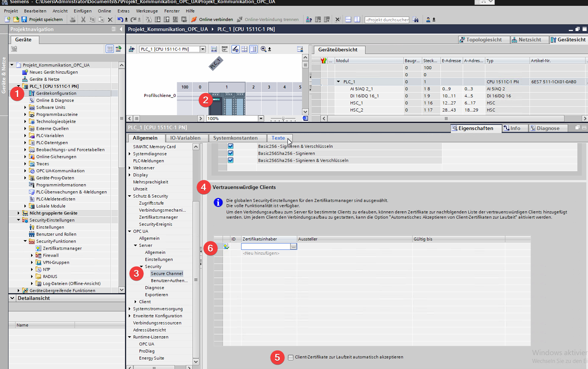Click the download to device icon

[x=158, y=19]
